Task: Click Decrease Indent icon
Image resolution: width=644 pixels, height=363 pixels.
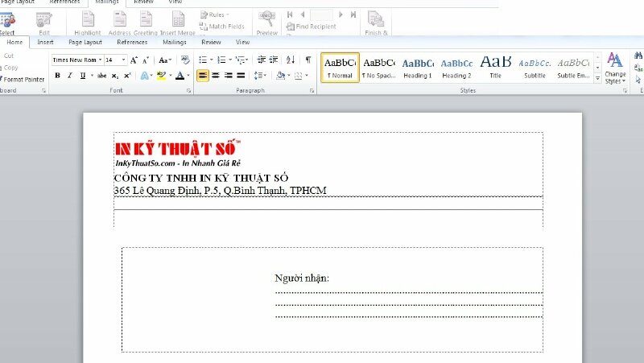Action: click(x=261, y=60)
